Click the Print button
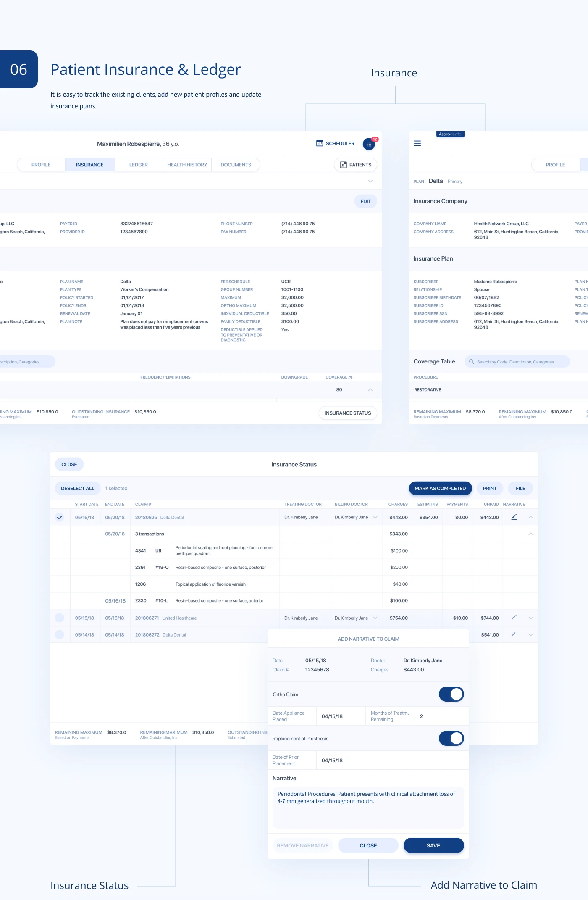 [x=490, y=488]
